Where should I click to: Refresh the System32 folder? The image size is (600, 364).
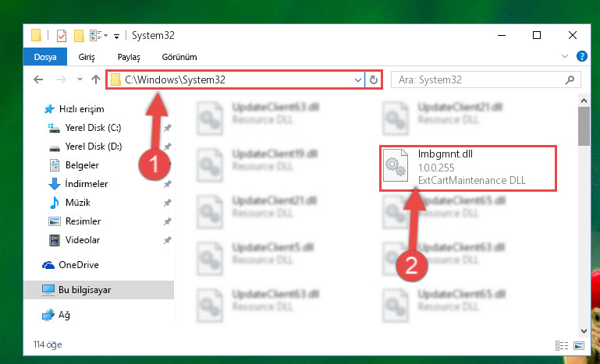coord(374,80)
